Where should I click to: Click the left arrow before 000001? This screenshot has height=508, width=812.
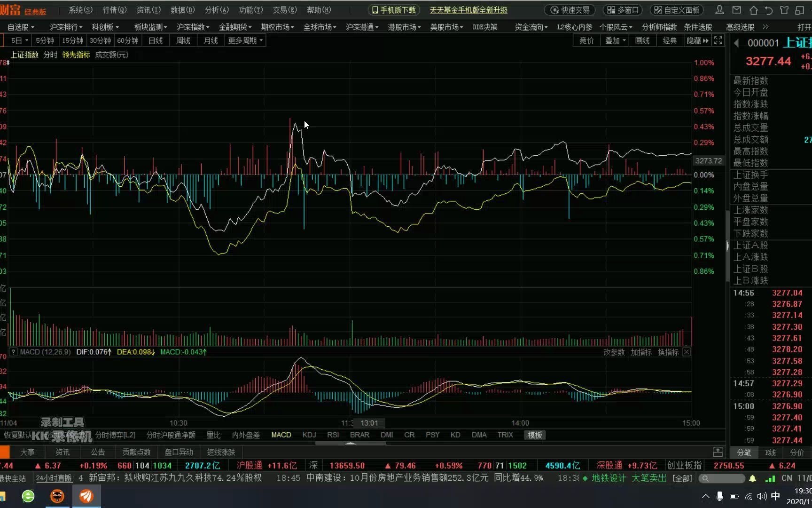pyautogui.click(x=736, y=43)
